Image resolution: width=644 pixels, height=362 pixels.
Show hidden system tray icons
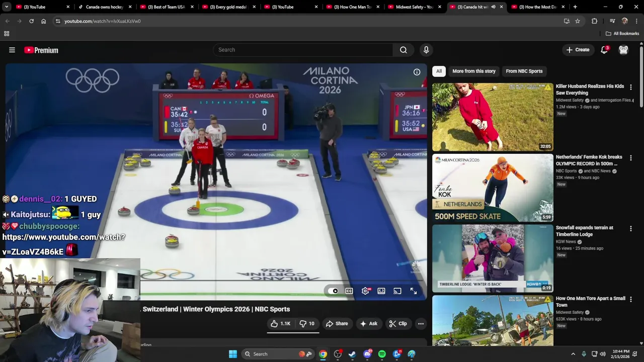click(x=573, y=354)
